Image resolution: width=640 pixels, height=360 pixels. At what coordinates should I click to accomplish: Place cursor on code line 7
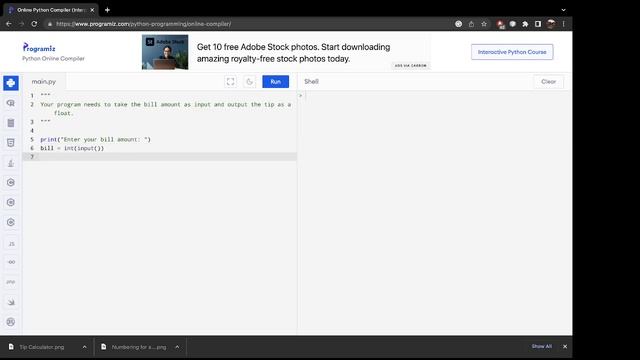click(160, 157)
